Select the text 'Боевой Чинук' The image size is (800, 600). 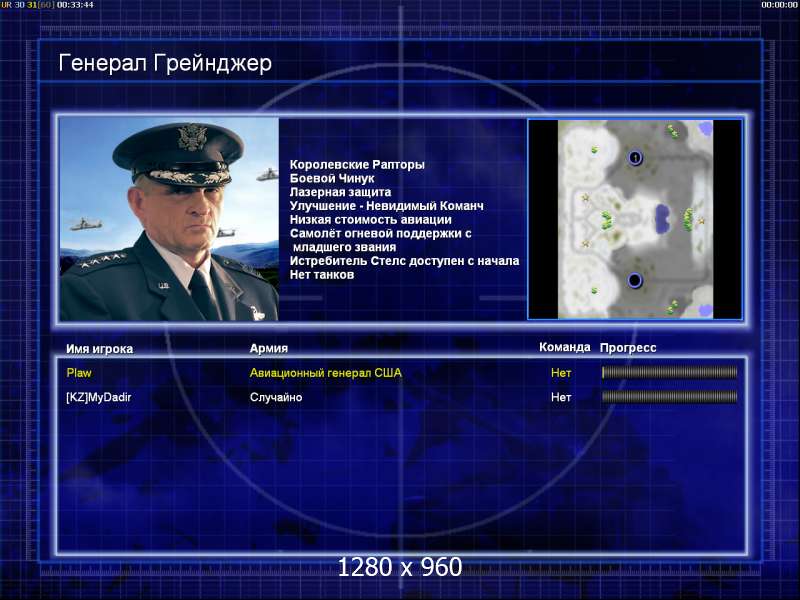332,179
